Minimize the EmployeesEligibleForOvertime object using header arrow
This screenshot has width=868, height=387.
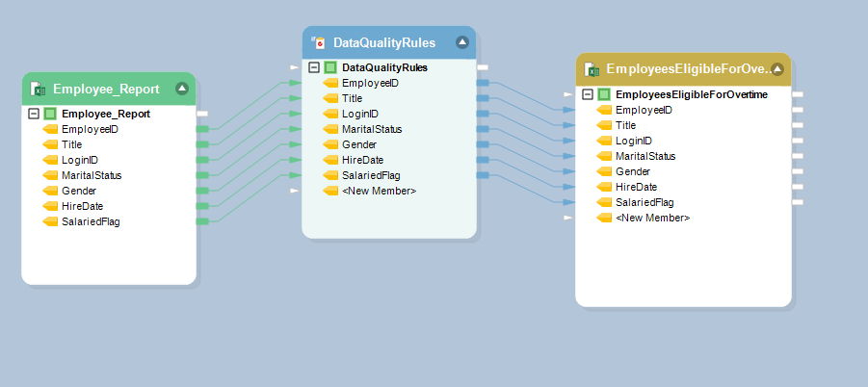[777, 69]
